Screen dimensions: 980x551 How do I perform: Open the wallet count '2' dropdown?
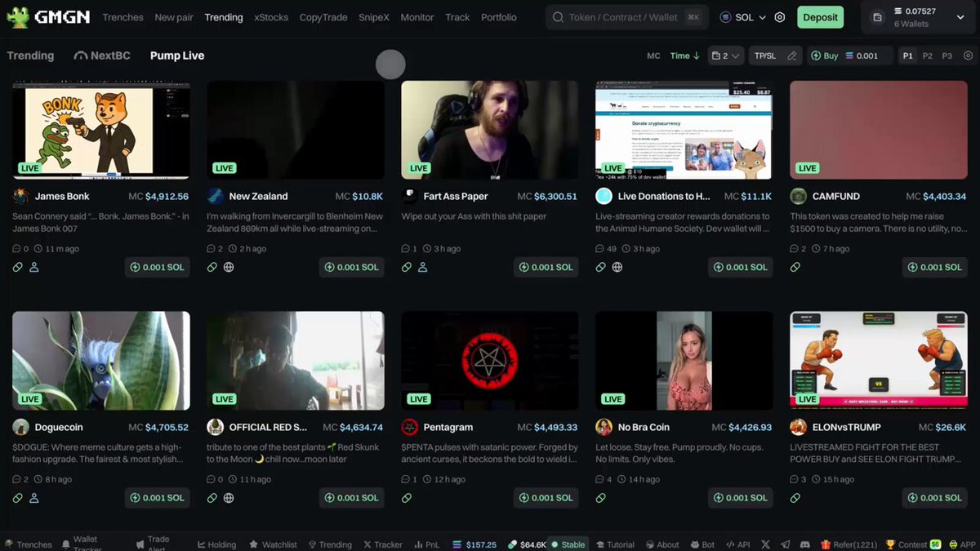(x=725, y=56)
